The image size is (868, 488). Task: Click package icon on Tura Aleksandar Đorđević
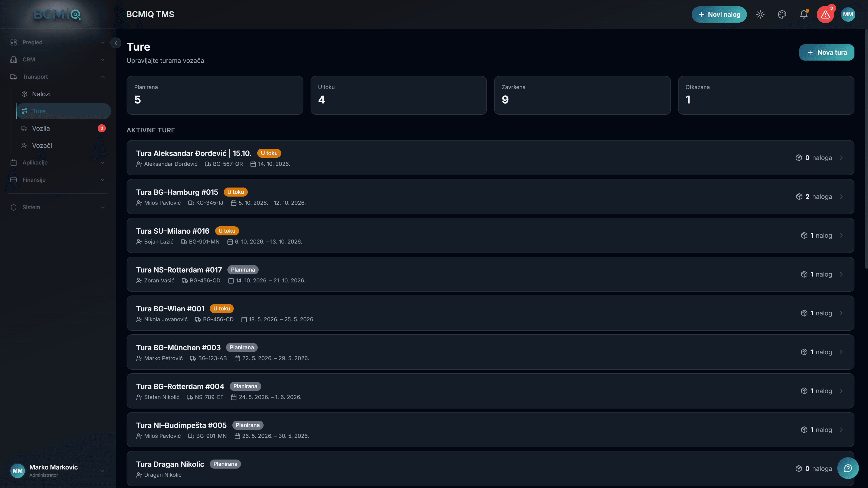(x=799, y=158)
